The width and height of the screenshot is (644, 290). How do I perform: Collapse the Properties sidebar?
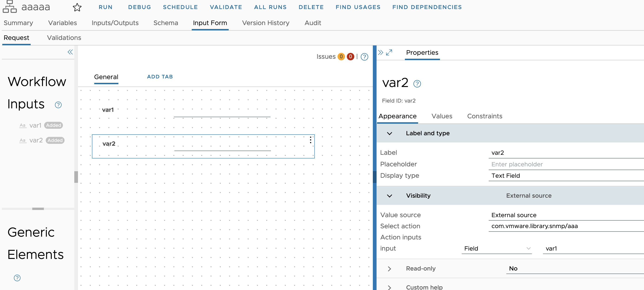pyautogui.click(x=381, y=52)
